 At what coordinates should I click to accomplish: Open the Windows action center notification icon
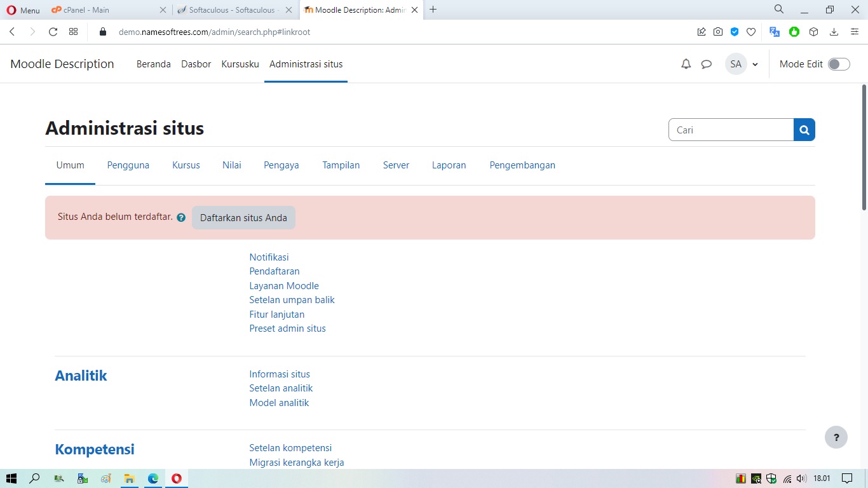847,478
